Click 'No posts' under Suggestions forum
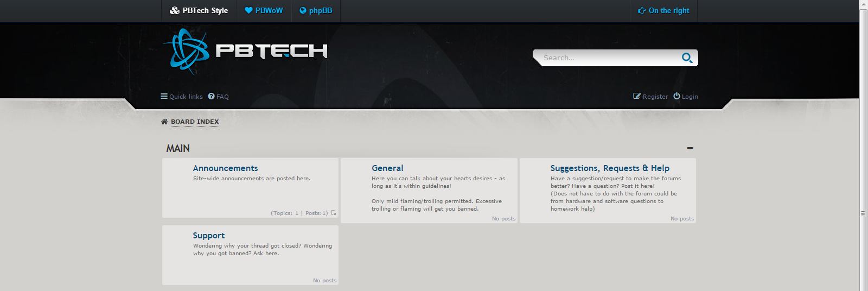The image size is (868, 291). click(682, 219)
